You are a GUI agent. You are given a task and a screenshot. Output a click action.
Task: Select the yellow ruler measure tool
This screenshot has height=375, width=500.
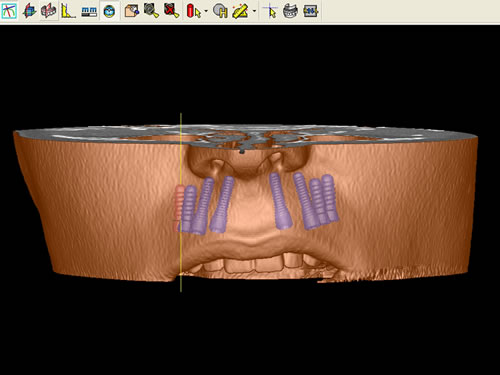pos(241,11)
